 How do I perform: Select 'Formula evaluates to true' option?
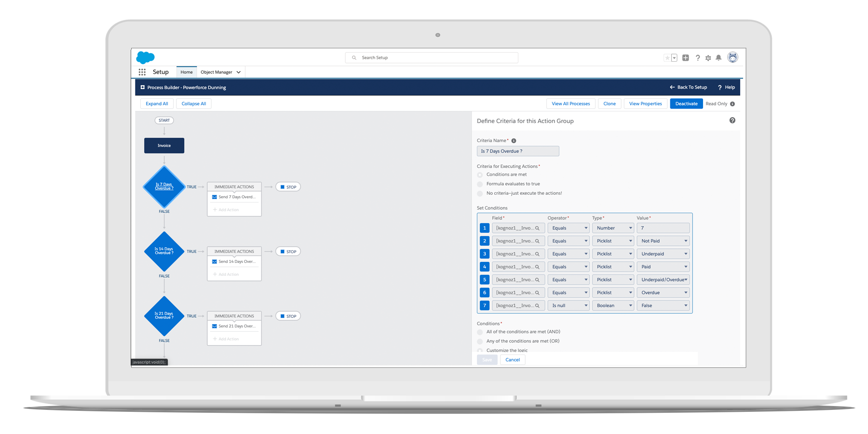pyautogui.click(x=480, y=184)
